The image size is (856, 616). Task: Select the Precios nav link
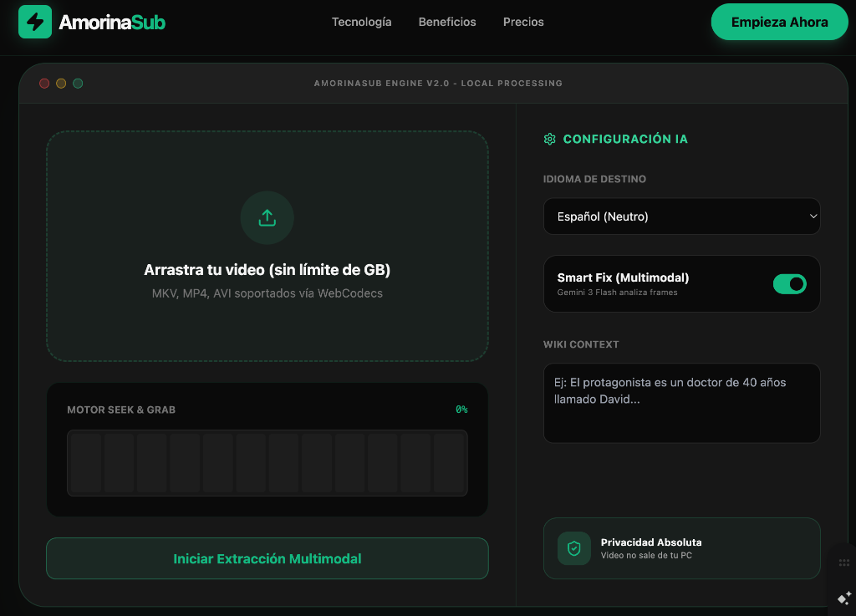[x=523, y=22]
